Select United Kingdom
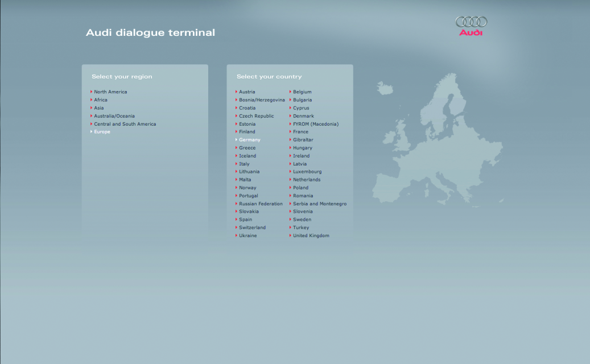 [x=311, y=235]
